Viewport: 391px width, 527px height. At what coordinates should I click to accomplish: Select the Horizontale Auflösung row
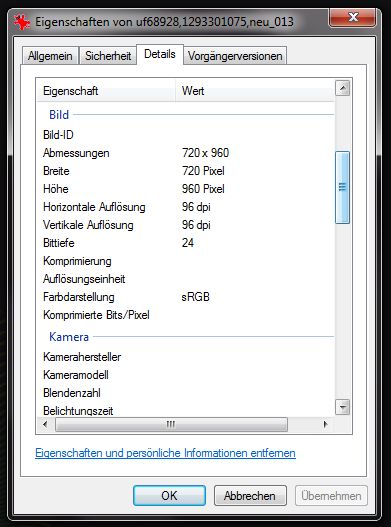point(185,207)
